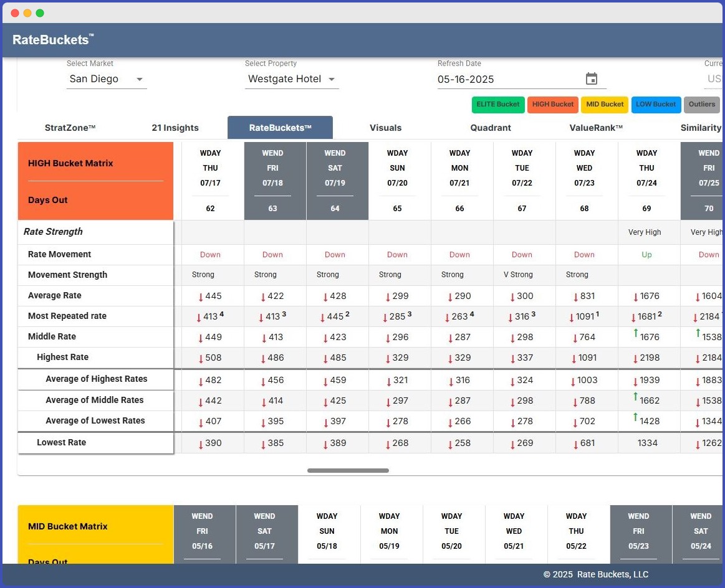Image resolution: width=725 pixels, height=588 pixels.
Task: Select the WDAY TUE 05/20 column in MID matrix
Action: 454,534
